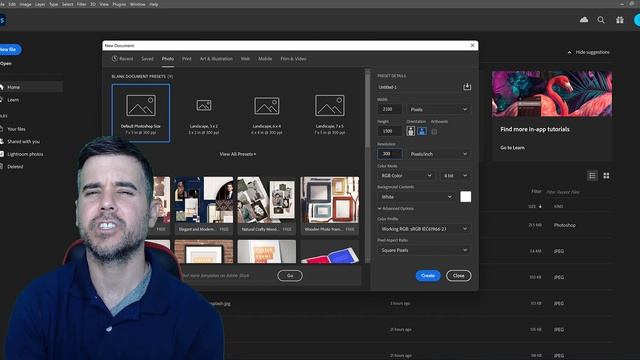The height and width of the screenshot is (360, 640).
Task: Collapse suggestions with Hide suggestions
Action: 588,52
